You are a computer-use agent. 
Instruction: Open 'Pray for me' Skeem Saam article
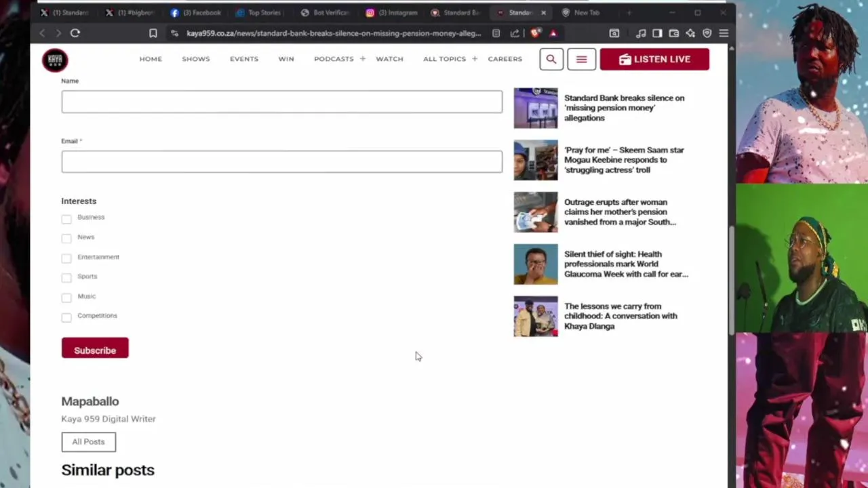625,160
